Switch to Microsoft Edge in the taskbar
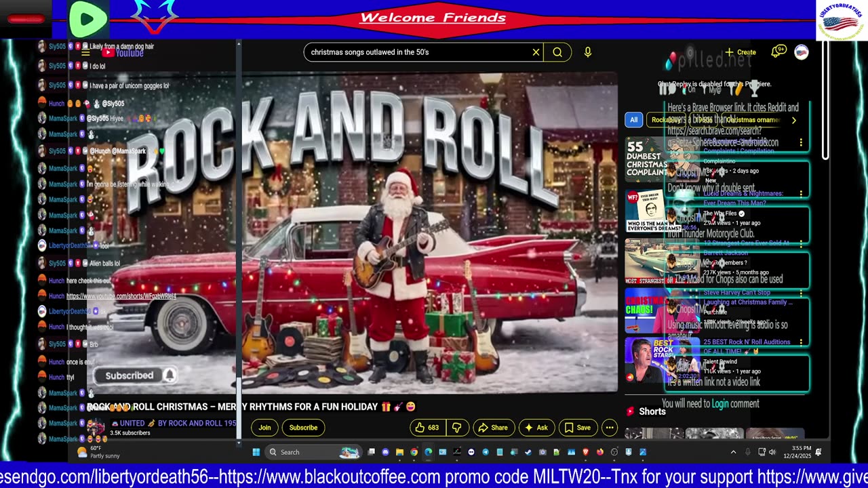This screenshot has height=488, width=868. coord(428,452)
